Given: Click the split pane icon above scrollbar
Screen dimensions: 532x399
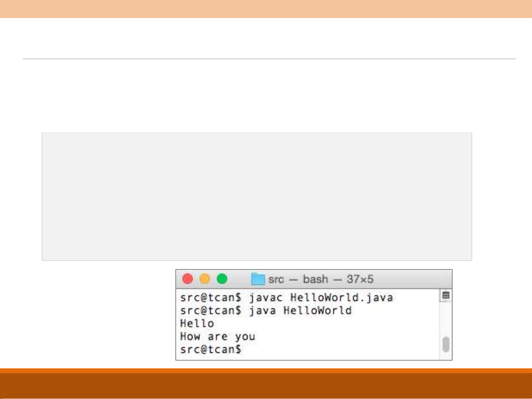Looking at the screenshot, I should click(x=446, y=295).
